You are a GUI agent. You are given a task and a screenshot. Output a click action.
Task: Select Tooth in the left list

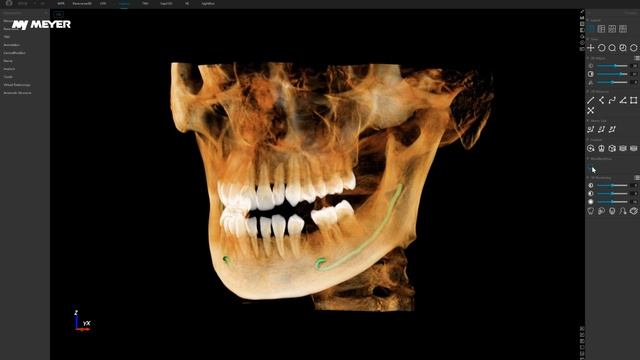point(8,77)
